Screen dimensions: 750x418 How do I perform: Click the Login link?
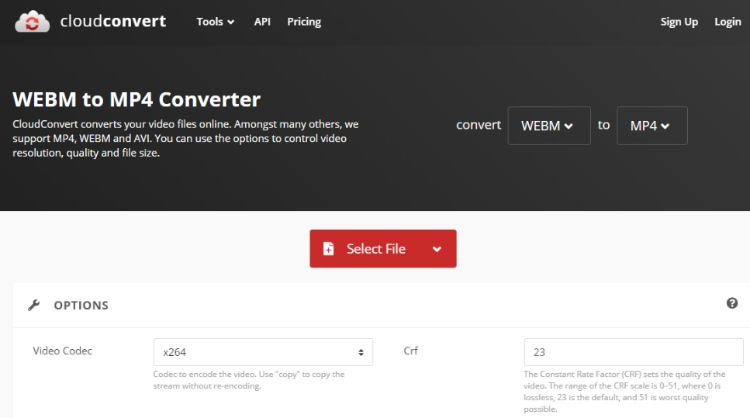click(x=728, y=22)
